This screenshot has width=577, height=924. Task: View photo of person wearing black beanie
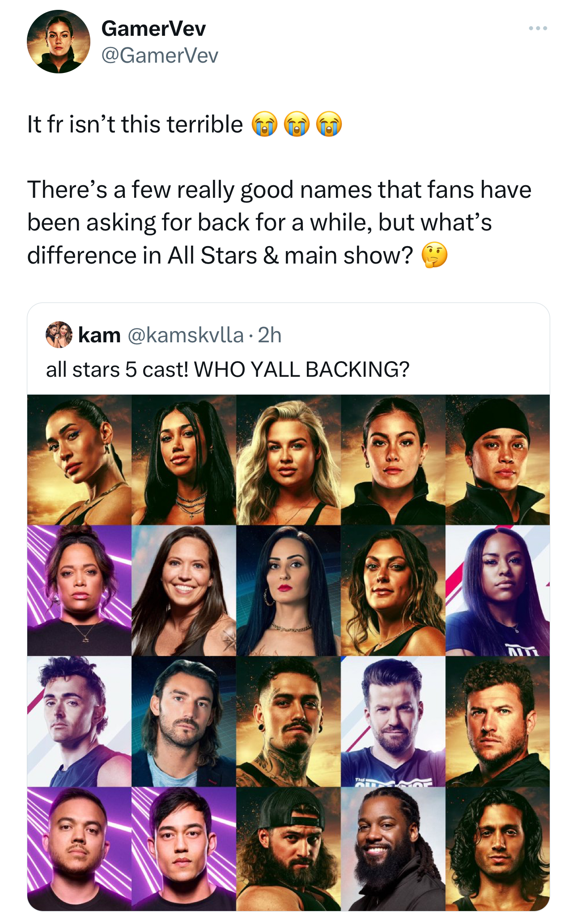point(497,460)
